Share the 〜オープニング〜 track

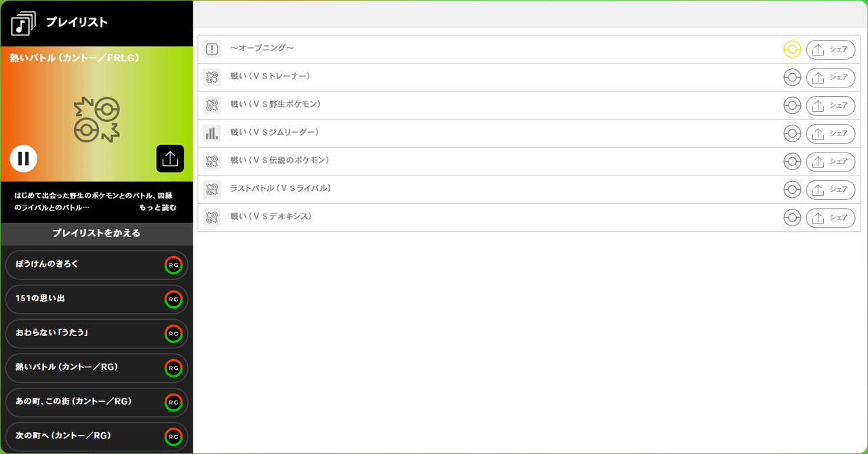pos(831,49)
